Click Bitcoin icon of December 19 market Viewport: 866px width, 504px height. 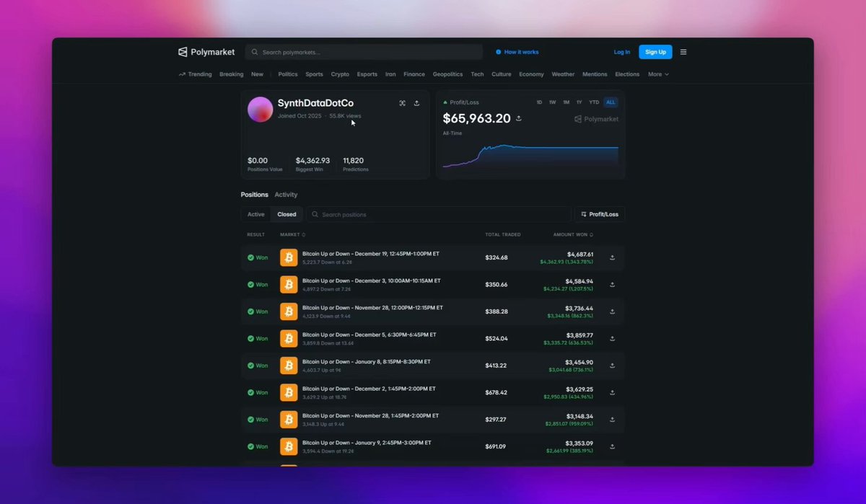[289, 257]
